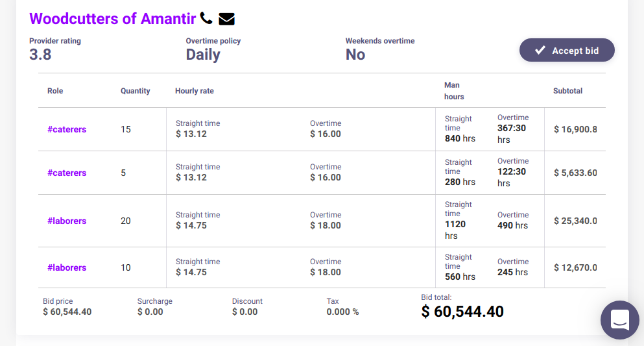
Task: Open the #caterers role with quantity 5
Action: pos(67,173)
